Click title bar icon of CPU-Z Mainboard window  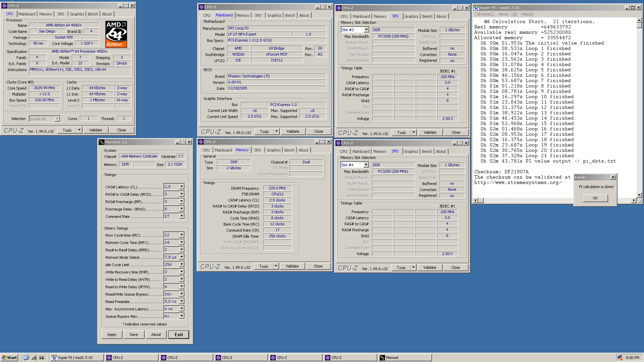201,7
